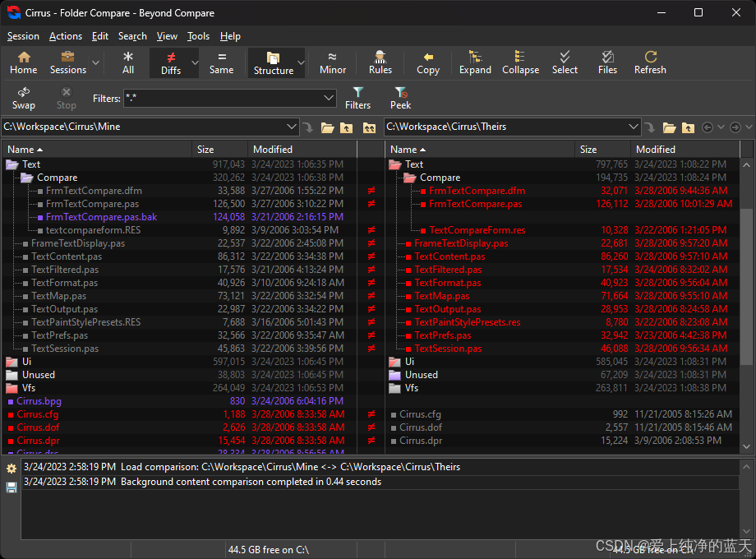Sort left pane by Name column
Image resolution: width=756 pixels, height=559 pixels.
(98, 150)
